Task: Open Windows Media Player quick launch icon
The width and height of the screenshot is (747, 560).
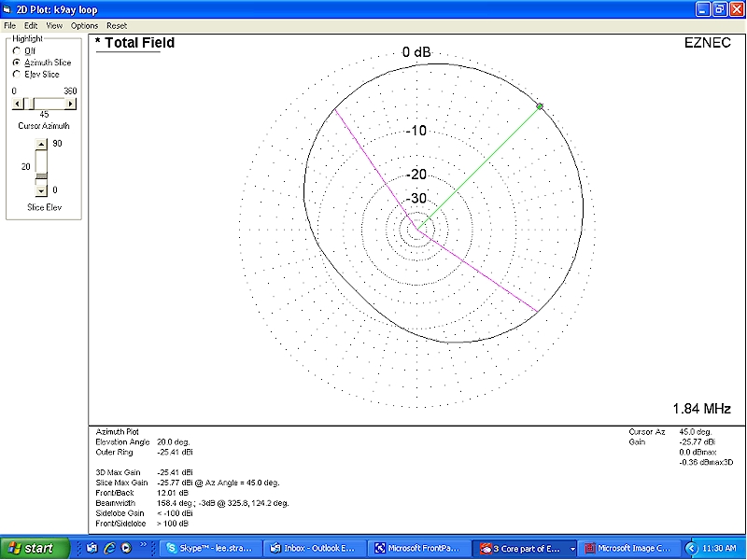Action: pyautogui.click(x=126, y=548)
